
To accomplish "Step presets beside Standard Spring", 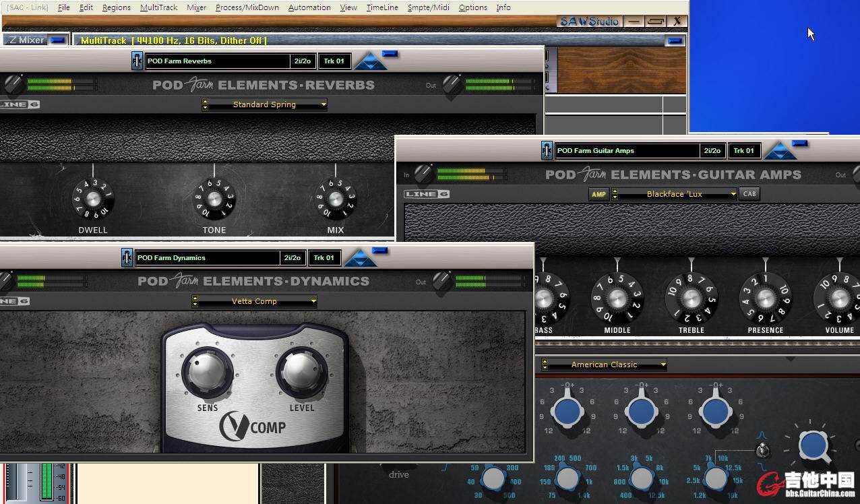I will 204,104.
